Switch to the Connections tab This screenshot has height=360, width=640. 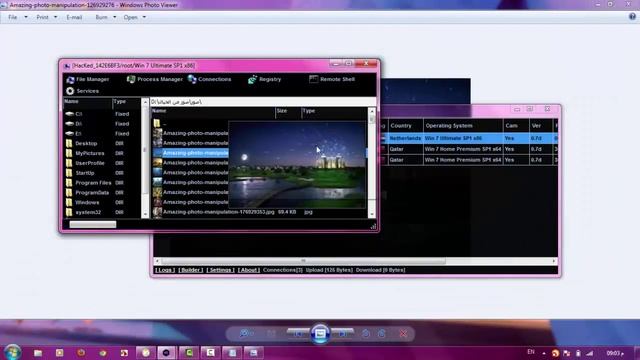209,79
